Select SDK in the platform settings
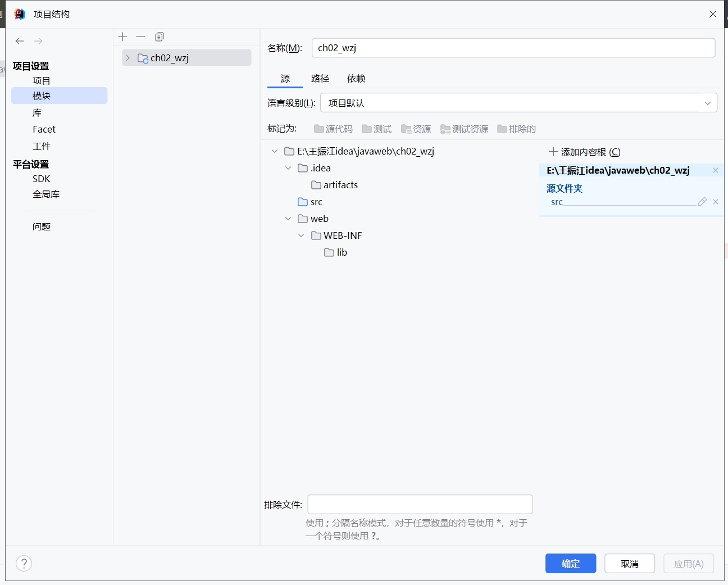728x585 pixels. click(x=42, y=179)
